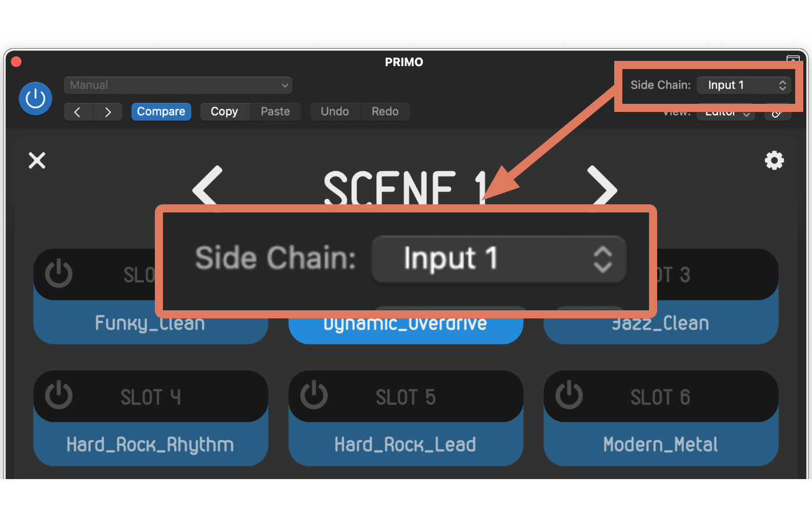Click the Undo button
The image size is (812, 522).
[335, 111]
